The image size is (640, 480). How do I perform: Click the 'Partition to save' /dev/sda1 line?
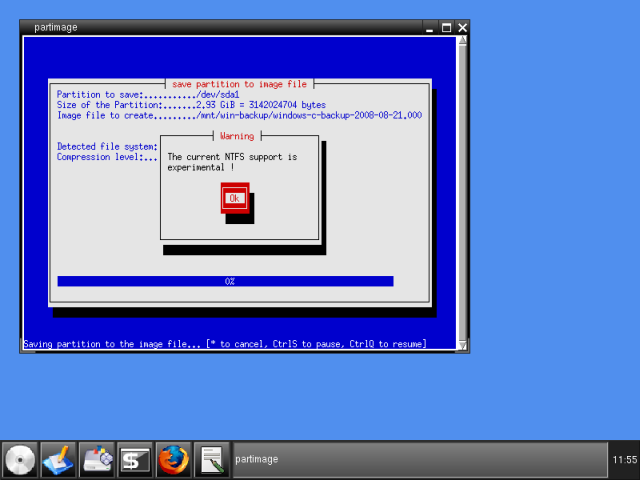click(148, 95)
